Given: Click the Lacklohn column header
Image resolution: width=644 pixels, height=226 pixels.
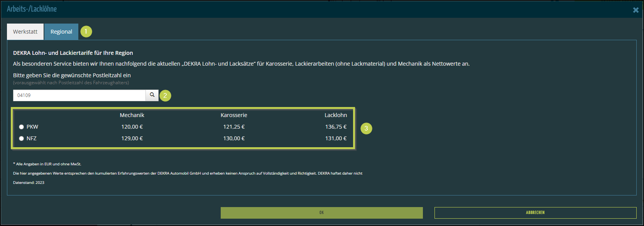Looking at the screenshot, I should click(336, 115).
